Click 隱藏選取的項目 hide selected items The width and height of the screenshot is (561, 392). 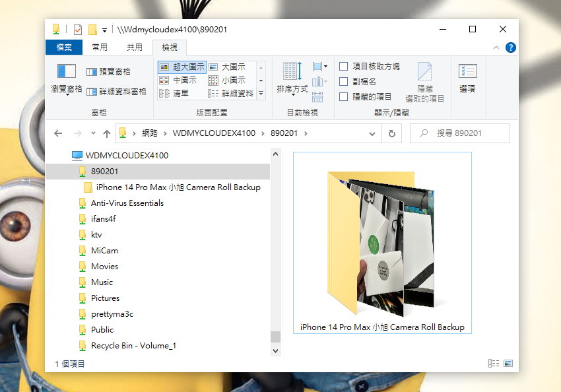[425, 82]
